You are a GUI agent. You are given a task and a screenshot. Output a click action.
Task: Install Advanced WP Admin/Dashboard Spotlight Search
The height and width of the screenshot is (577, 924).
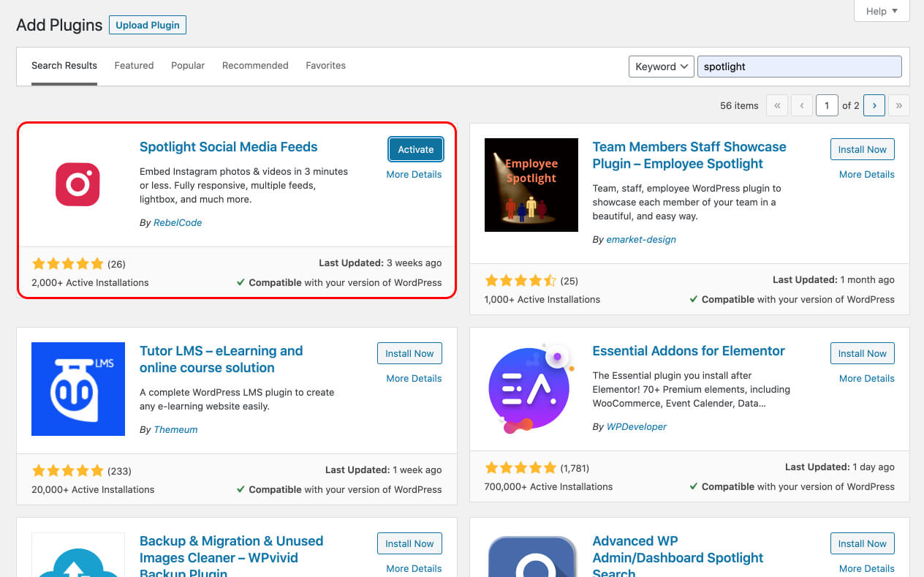(x=863, y=543)
